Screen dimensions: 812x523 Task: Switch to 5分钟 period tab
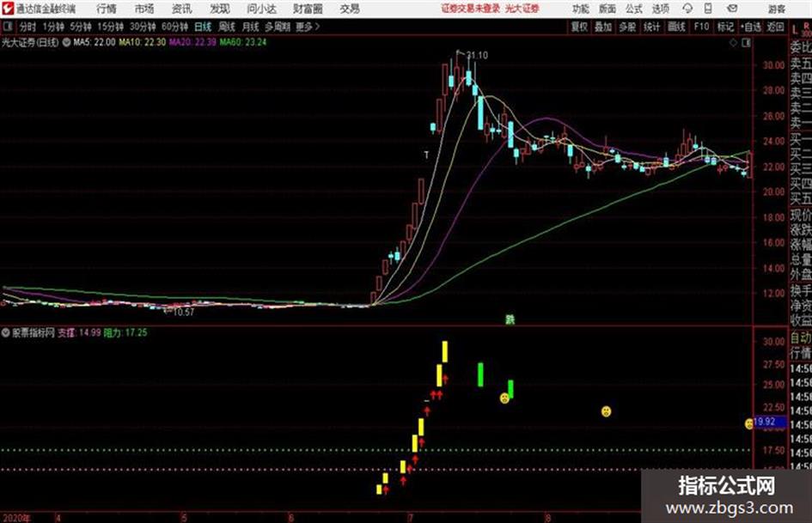[81, 27]
